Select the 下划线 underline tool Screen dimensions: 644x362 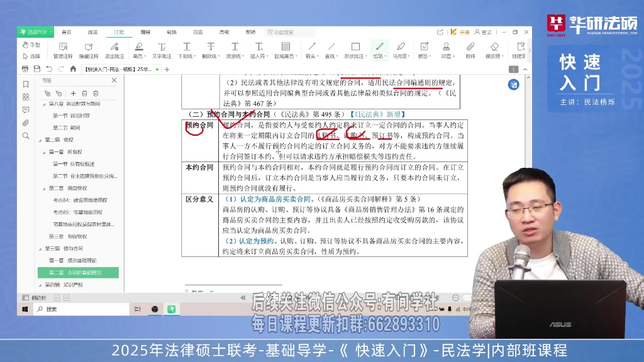(x=186, y=50)
